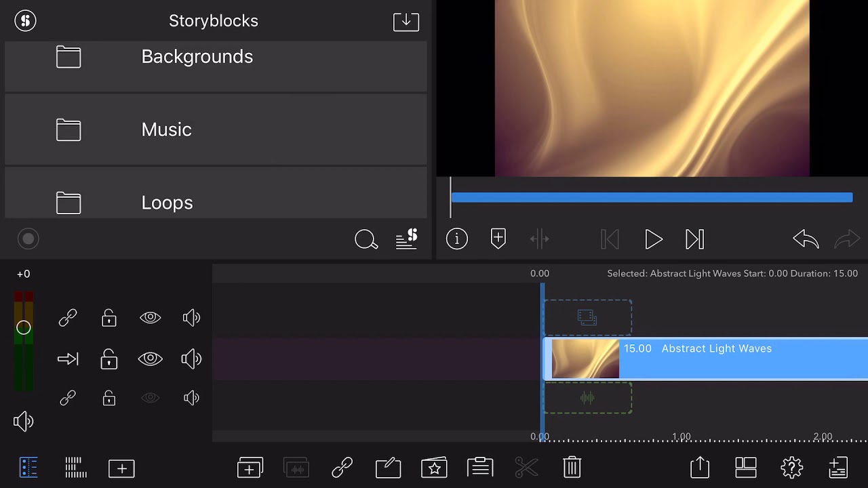Open the audio mixer bars icon
The width and height of the screenshot is (868, 488).
click(76, 468)
